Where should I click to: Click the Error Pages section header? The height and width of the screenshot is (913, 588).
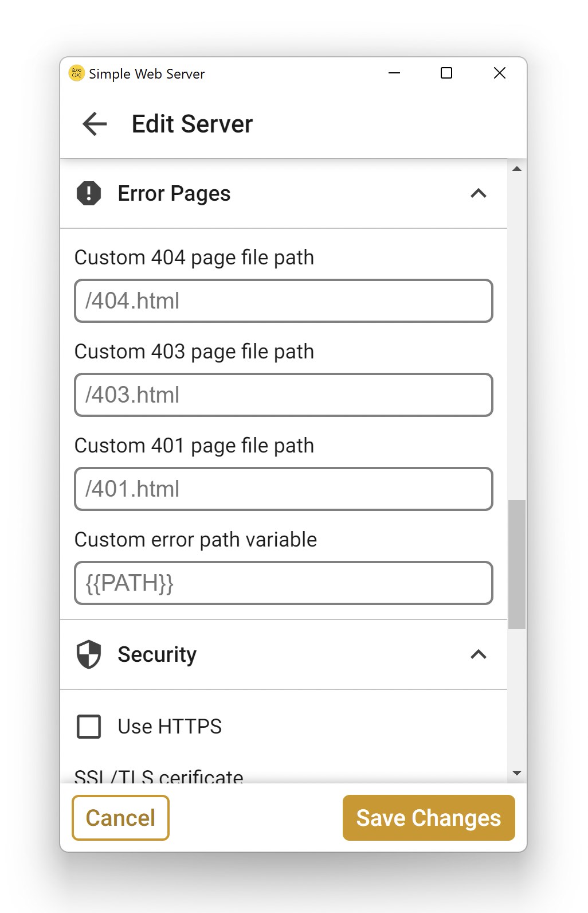click(174, 193)
